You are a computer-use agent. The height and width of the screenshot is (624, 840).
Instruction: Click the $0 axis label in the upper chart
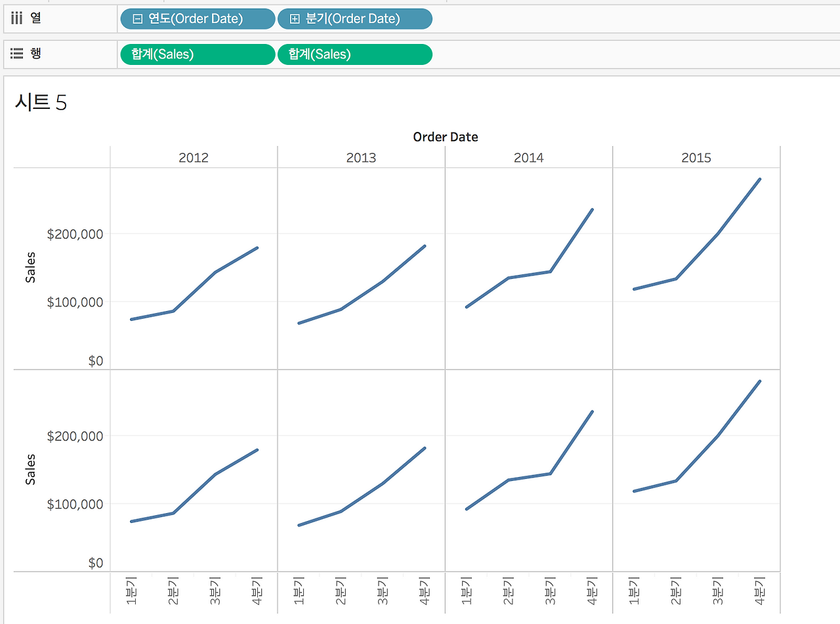pos(95,361)
